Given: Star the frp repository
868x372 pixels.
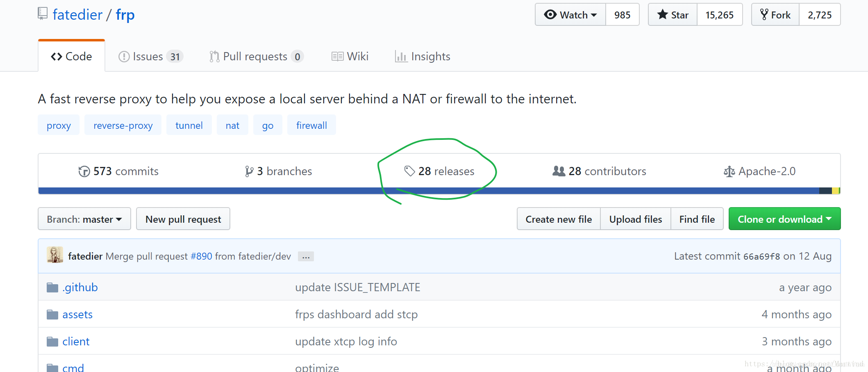Looking at the screenshot, I should click(x=673, y=15).
